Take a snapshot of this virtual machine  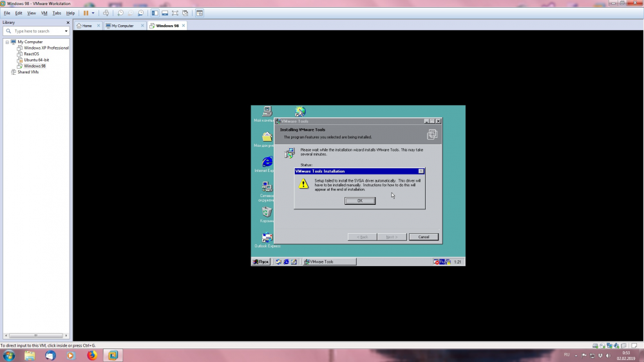(120, 13)
